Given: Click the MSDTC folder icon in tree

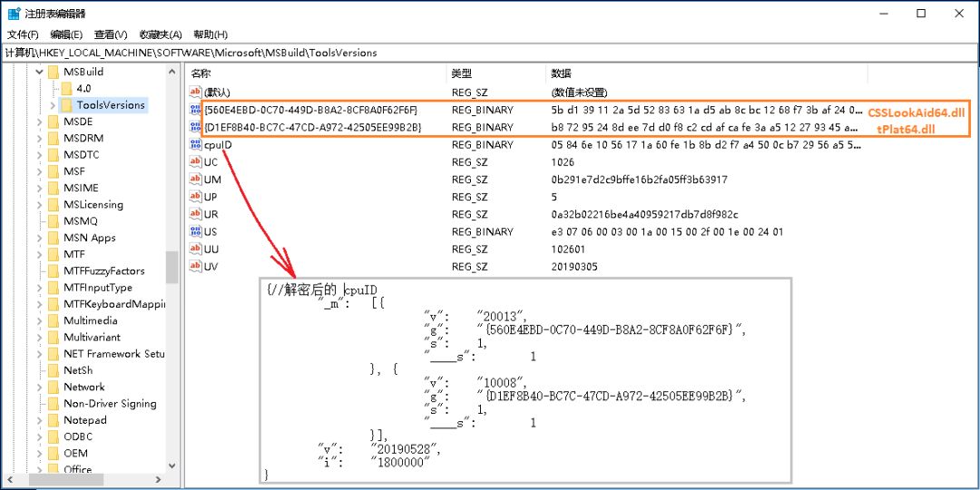Looking at the screenshot, I should point(54,155).
